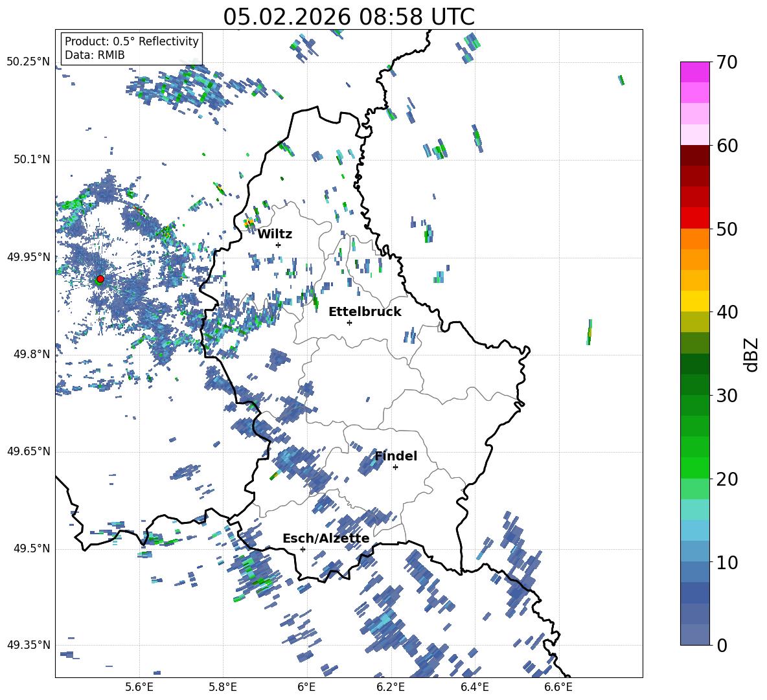The height and width of the screenshot is (700, 767).
Task: Click the 6.4°E longitude label
Action: 475,687
